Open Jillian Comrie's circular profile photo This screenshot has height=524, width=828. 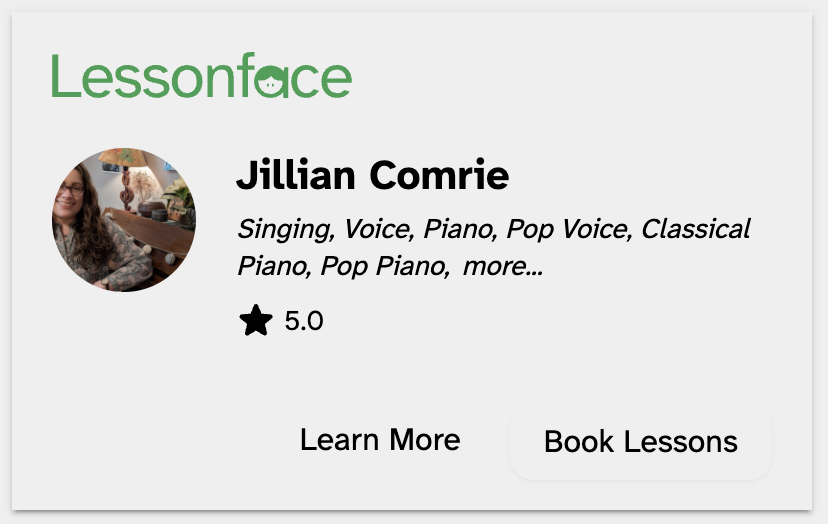tap(124, 220)
